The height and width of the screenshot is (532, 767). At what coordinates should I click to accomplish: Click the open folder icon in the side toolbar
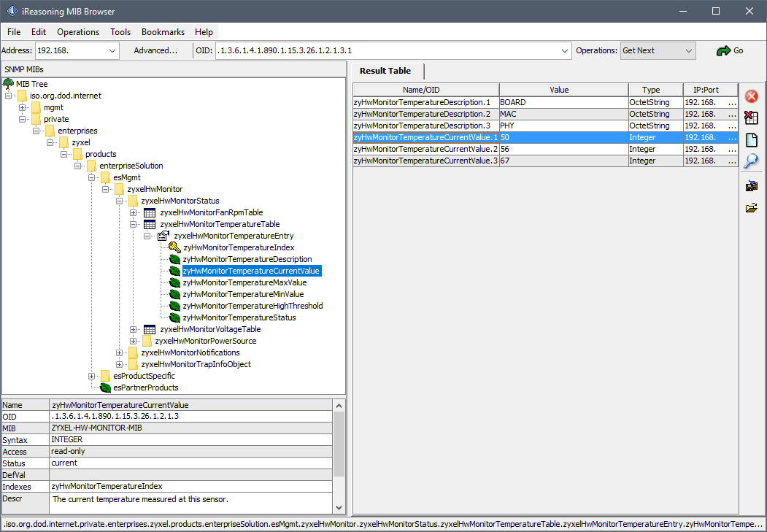751,208
